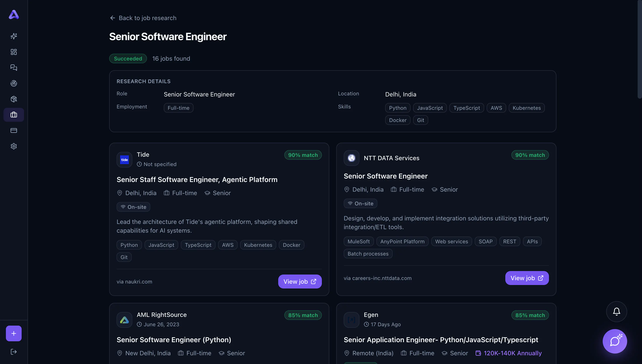Click the Kubernetes skill chip in research details
The width and height of the screenshot is (642, 364).
pos(527,108)
